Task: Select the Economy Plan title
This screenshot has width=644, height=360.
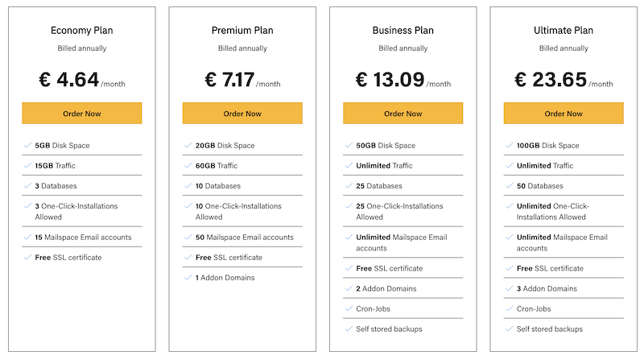Action: pyautogui.click(x=82, y=31)
